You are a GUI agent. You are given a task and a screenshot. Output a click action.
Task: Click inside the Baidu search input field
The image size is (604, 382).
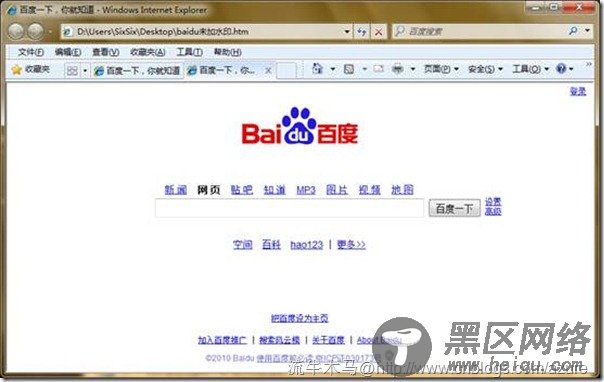(289, 208)
